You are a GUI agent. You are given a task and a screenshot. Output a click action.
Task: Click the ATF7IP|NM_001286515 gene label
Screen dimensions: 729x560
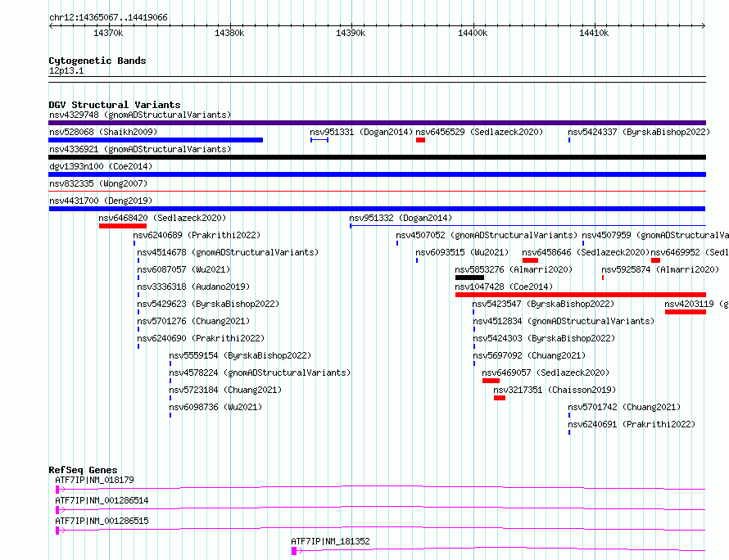(x=102, y=521)
